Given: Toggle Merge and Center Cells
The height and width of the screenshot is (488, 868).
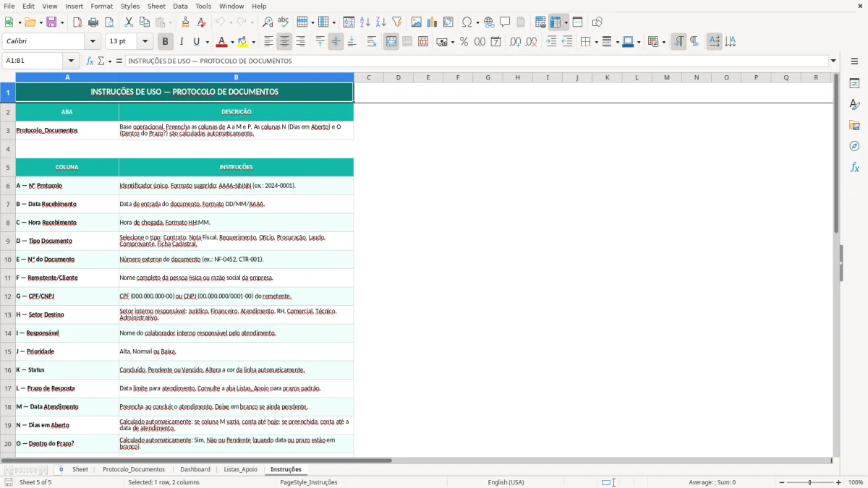Looking at the screenshot, I should (391, 42).
